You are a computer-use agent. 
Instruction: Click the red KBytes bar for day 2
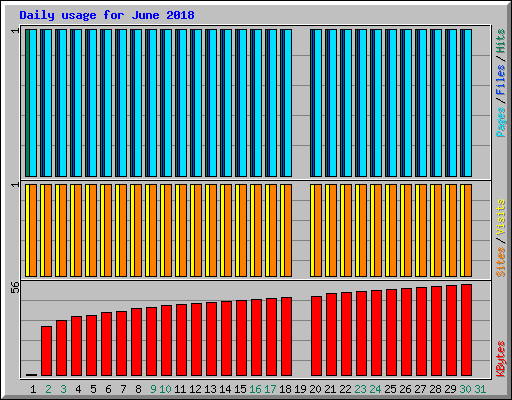click(x=46, y=351)
